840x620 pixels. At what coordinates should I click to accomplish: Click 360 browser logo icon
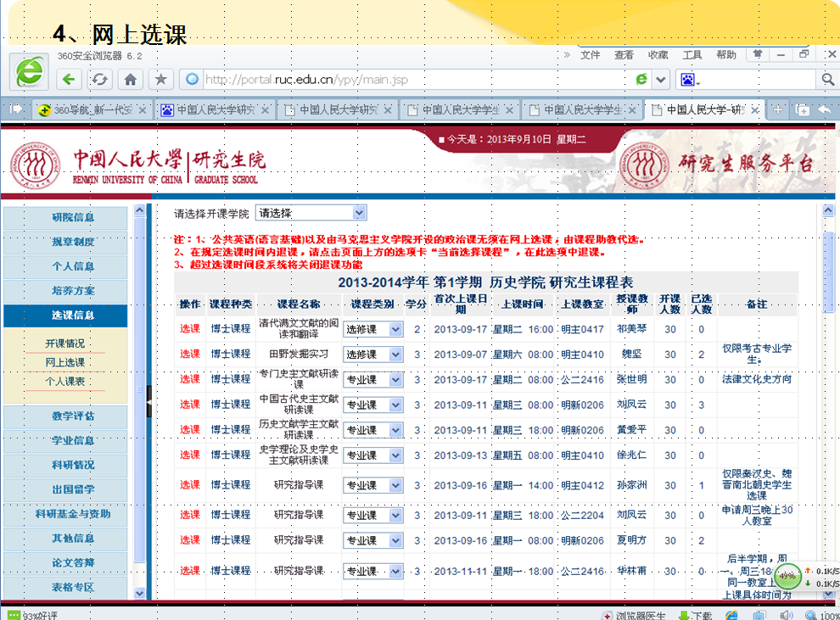[30, 71]
